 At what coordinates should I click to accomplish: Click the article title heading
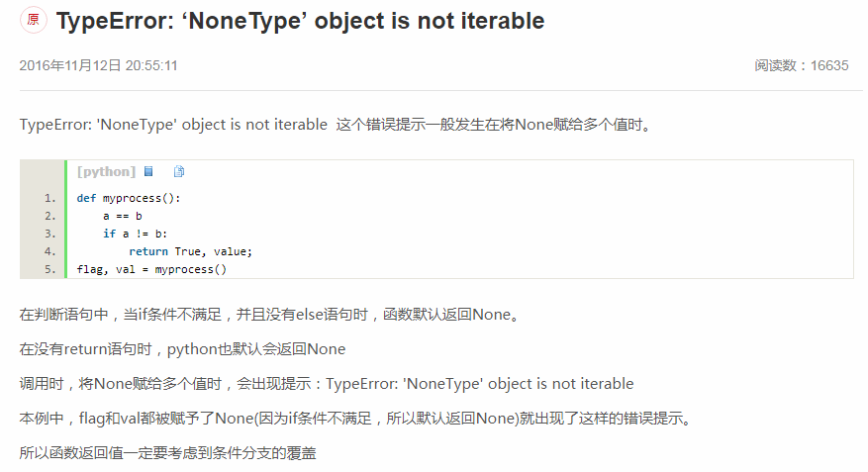coord(301,21)
